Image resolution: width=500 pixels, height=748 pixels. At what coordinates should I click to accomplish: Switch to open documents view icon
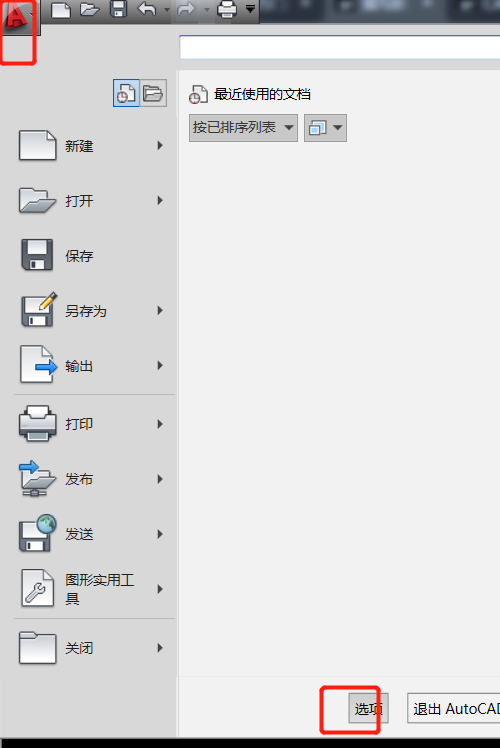153,93
